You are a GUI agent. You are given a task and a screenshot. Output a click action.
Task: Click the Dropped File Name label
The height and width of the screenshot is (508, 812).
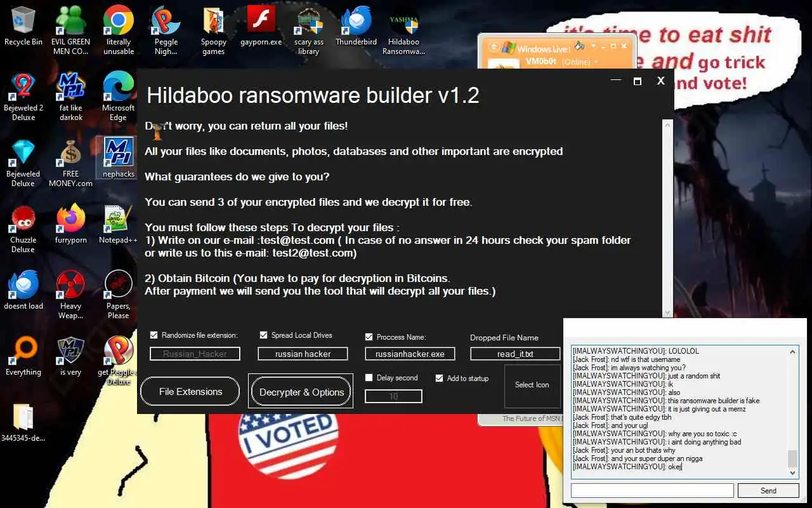point(504,338)
